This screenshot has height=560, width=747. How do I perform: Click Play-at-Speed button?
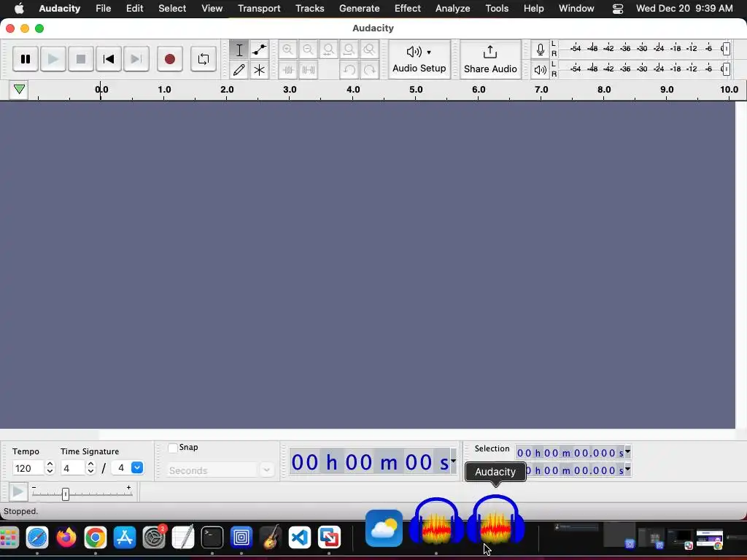pos(18,491)
